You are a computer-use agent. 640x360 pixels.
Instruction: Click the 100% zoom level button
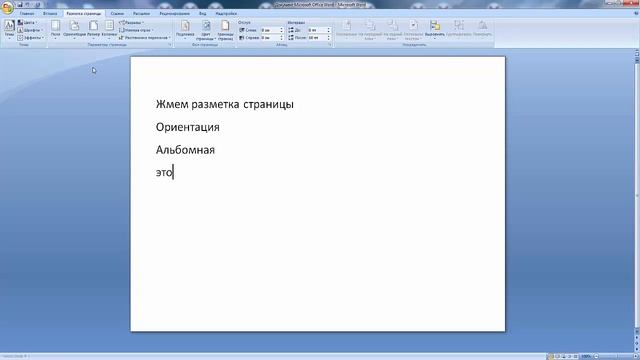(x=586, y=356)
